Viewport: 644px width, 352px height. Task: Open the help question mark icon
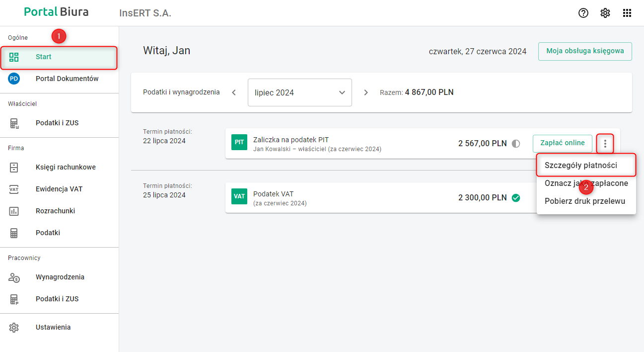[583, 13]
